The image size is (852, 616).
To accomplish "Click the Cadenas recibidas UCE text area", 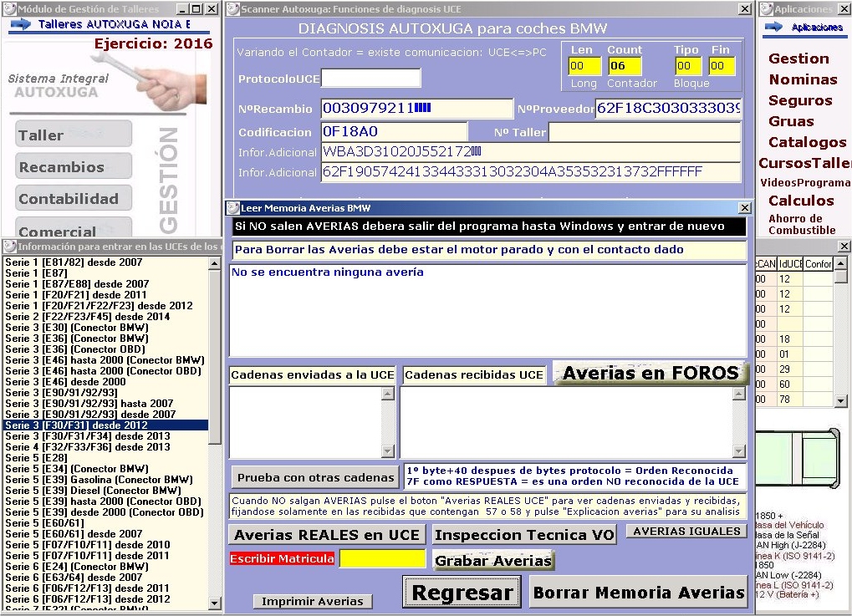I will click(x=567, y=422).
